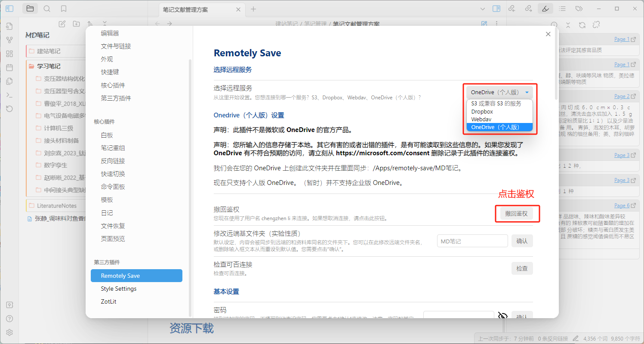Close the settings dialog with X

(548, 34)
